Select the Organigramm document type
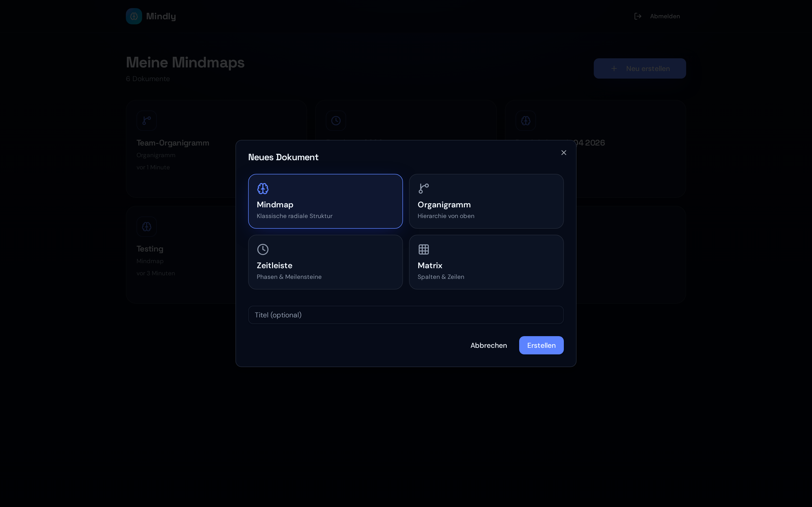Screen dimensions: 812x507 (486, 201)
